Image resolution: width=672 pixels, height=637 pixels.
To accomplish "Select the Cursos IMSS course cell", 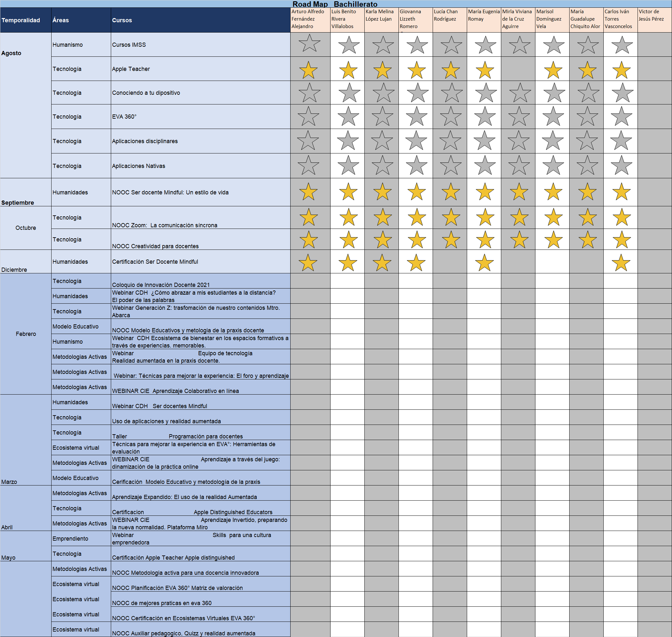I will click(x=201, y=44).
